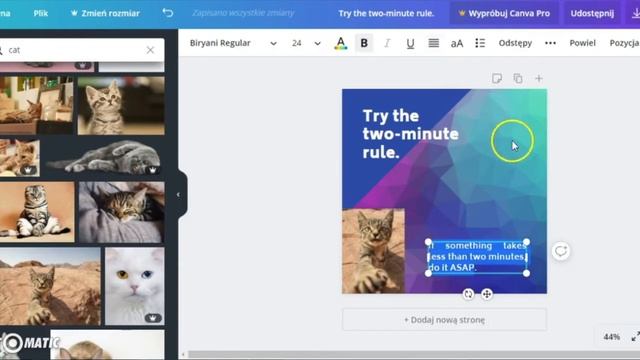The width and height of the screenshot is (640, 360).
Task: Toggle bold formatting
Action: pyautogui.click(x=364, y=43)
